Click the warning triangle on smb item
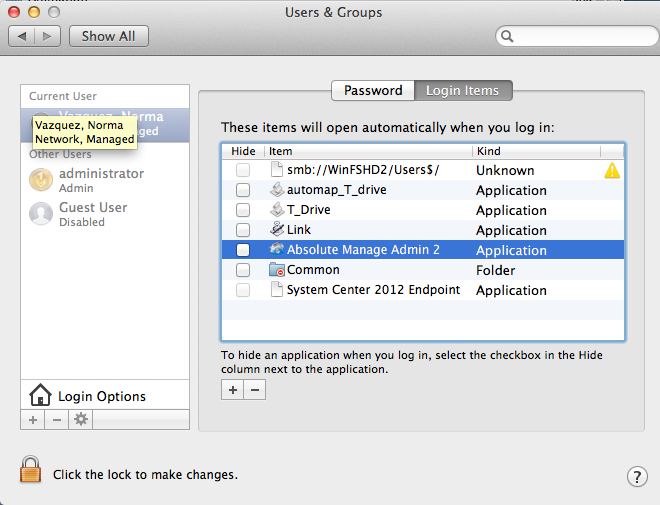Image resolution: width=660 pixels, height=505 pixels. tap(612, 170)
